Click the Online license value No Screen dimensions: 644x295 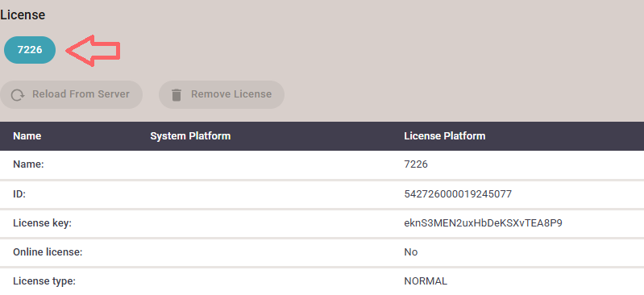(411, 251)
